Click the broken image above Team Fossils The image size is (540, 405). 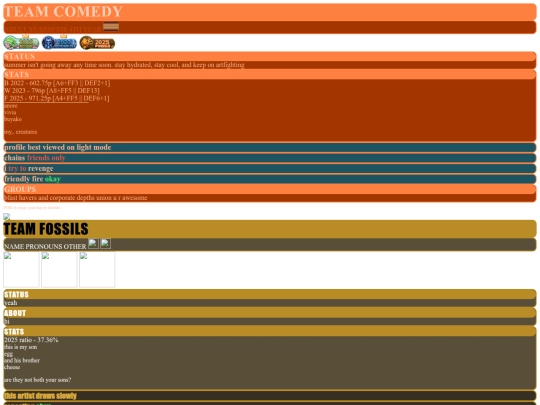(7, 216)
